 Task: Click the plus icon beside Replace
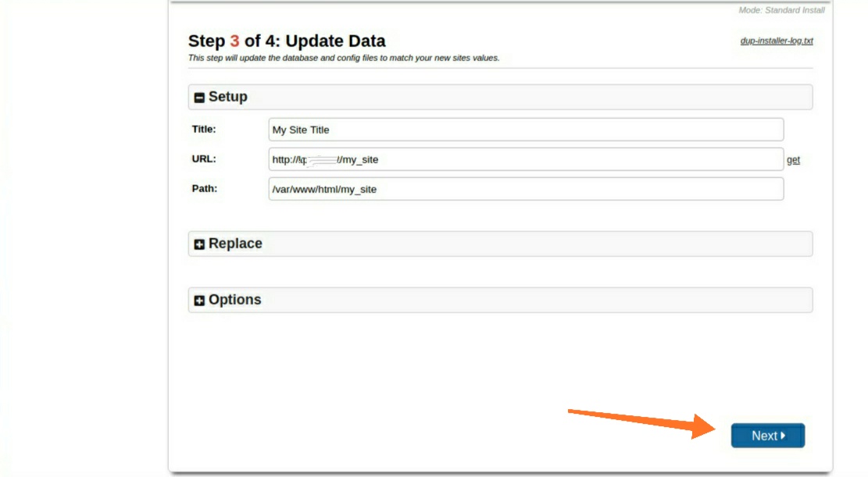coord(199,244)
